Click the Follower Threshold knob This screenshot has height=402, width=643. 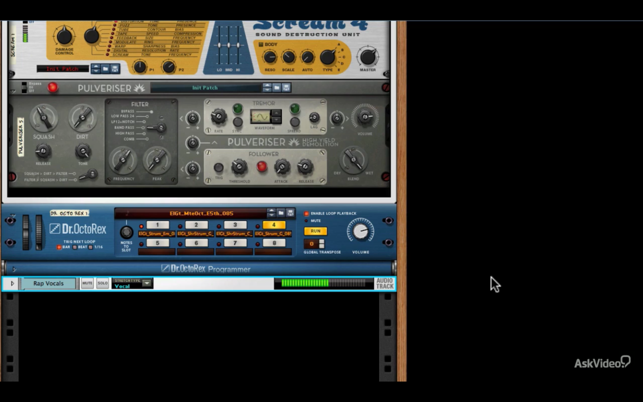(x=239, y=167)
